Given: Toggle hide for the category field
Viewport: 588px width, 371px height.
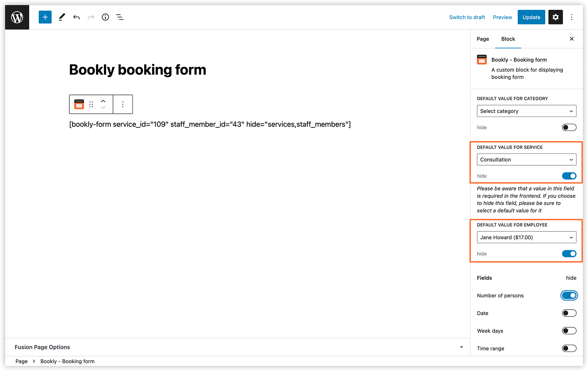Looking at the screenshot, I should tap(569, 127).
